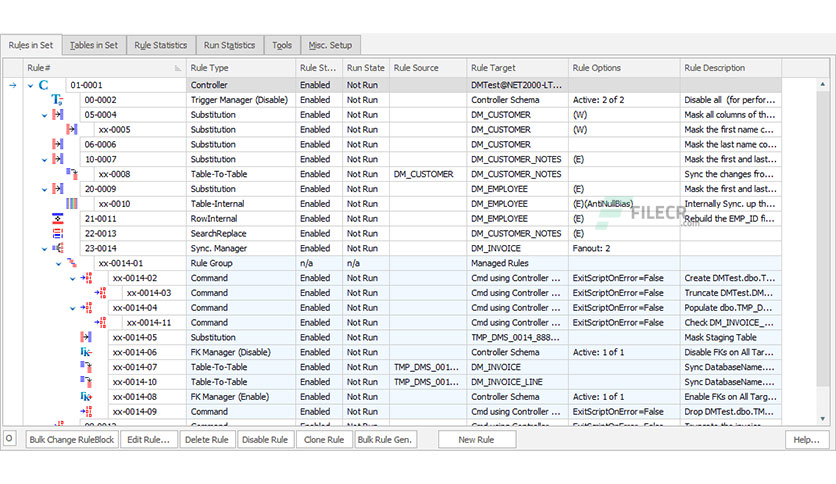
Task: Collapse the xx-0014-04 Command node
Action: 73,308
